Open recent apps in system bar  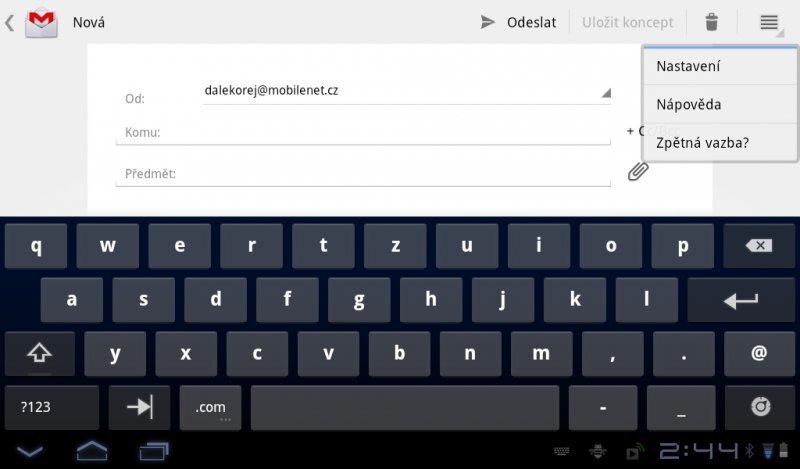click(154, 451)
